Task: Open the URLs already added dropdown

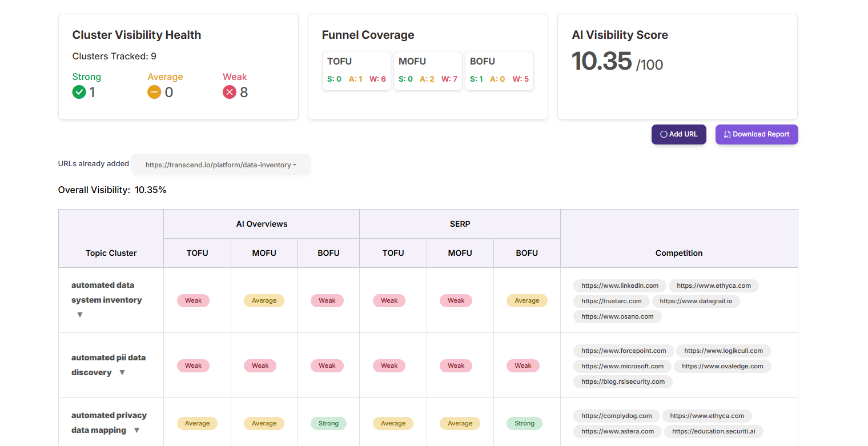Action: (x=220, y=164)
